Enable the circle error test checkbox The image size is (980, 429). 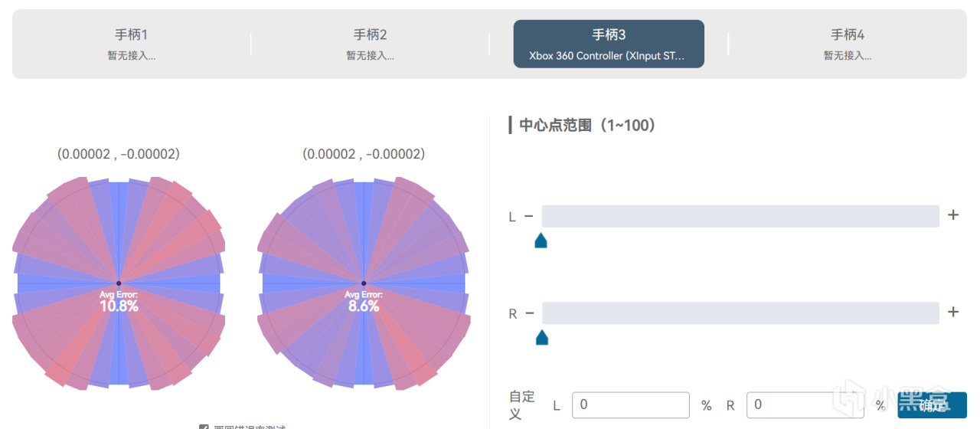pos(204,427)
